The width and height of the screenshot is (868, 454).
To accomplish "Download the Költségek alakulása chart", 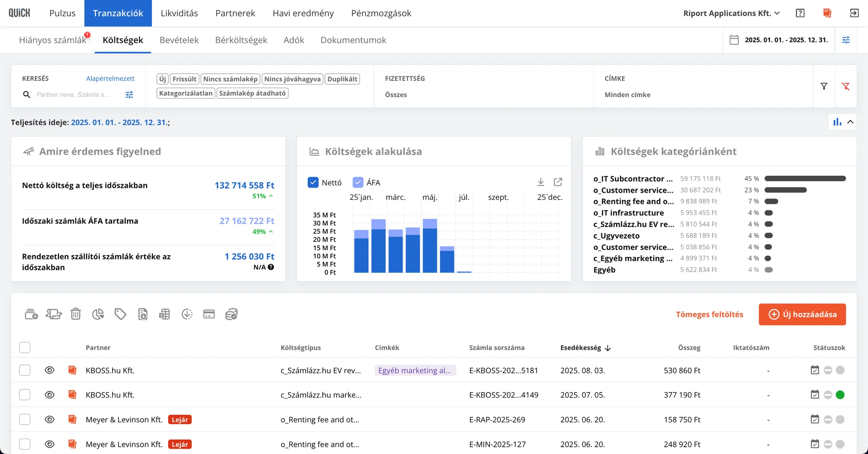I will 541,182.
